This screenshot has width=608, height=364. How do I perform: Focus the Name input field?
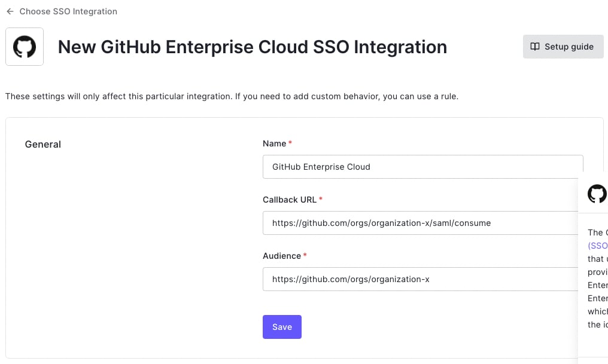422,167
